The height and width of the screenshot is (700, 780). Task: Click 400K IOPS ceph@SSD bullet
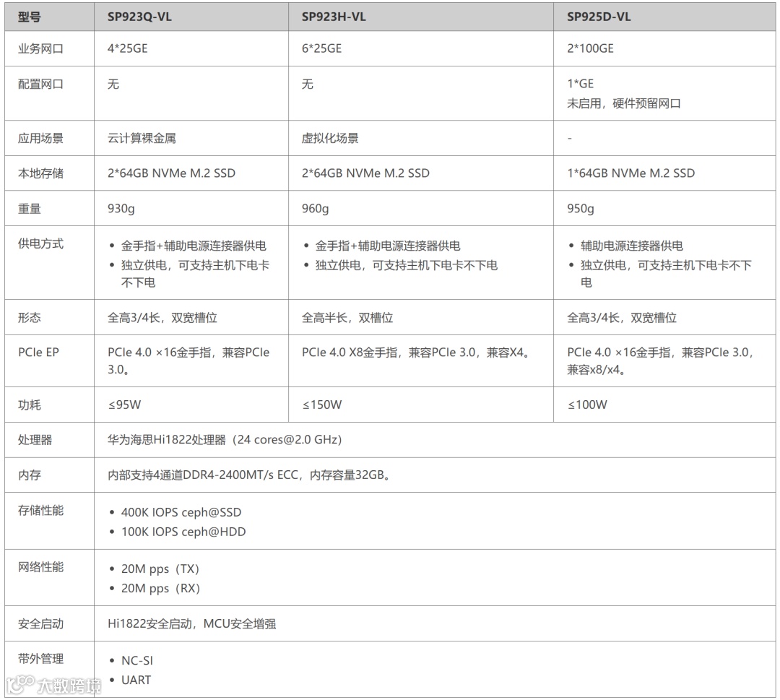tap(181, 512)
